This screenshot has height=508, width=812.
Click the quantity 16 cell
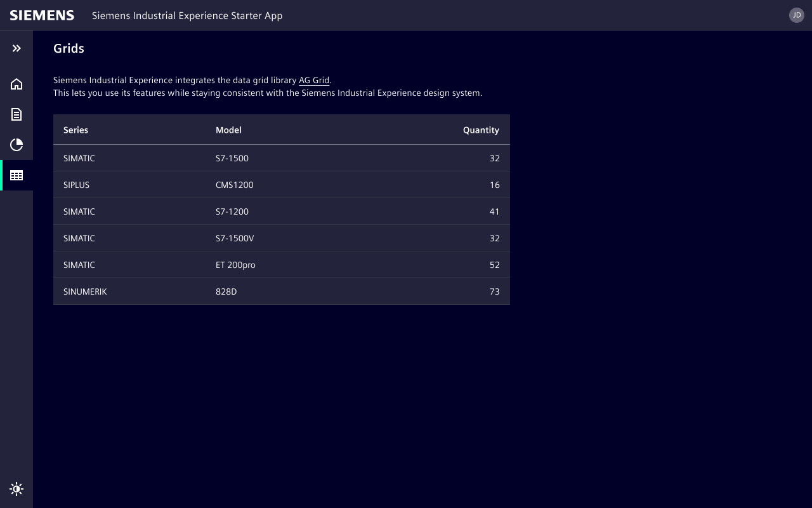pyautogui.click(x=434, y=185)
